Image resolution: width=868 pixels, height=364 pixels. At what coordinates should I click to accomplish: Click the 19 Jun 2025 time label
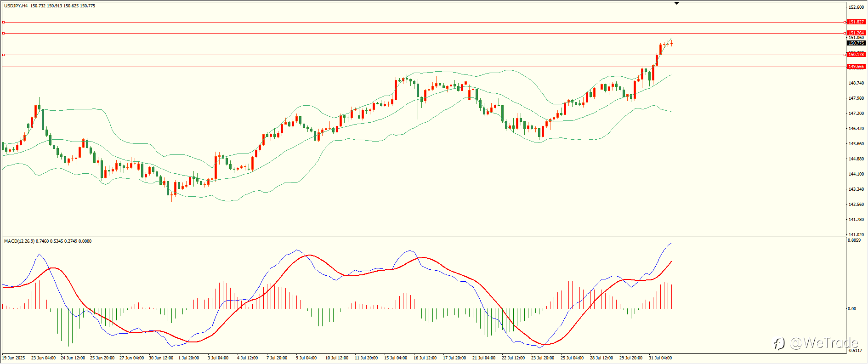click(13, 358)
